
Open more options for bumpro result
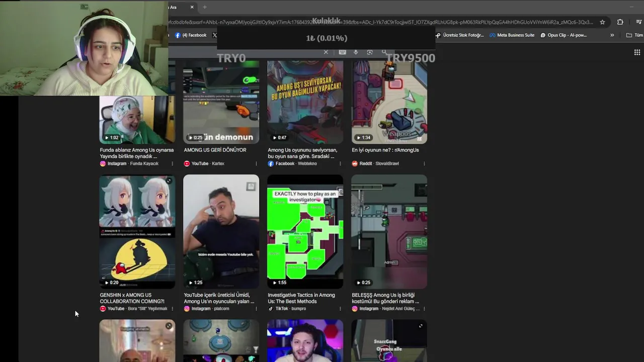(x=340, y=309)
